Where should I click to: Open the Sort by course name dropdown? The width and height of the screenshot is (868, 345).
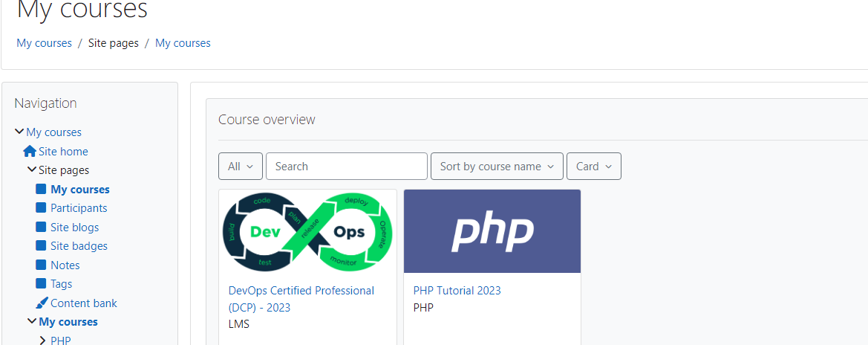497,167
